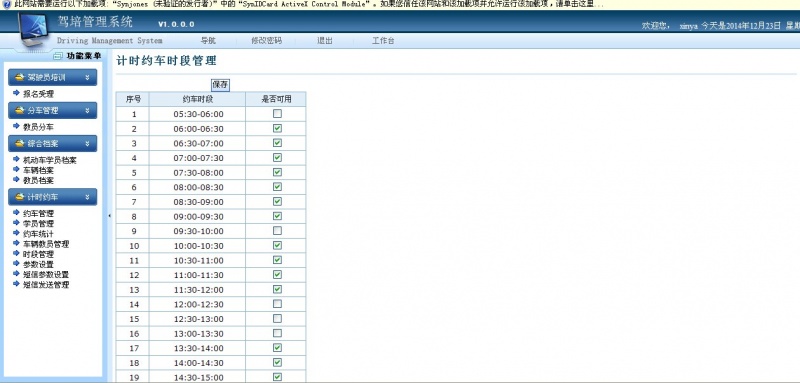This screenshot has width=800, height=383.
Task: Open the 机动车学员档案 link
Action: (x=50, y=160)
